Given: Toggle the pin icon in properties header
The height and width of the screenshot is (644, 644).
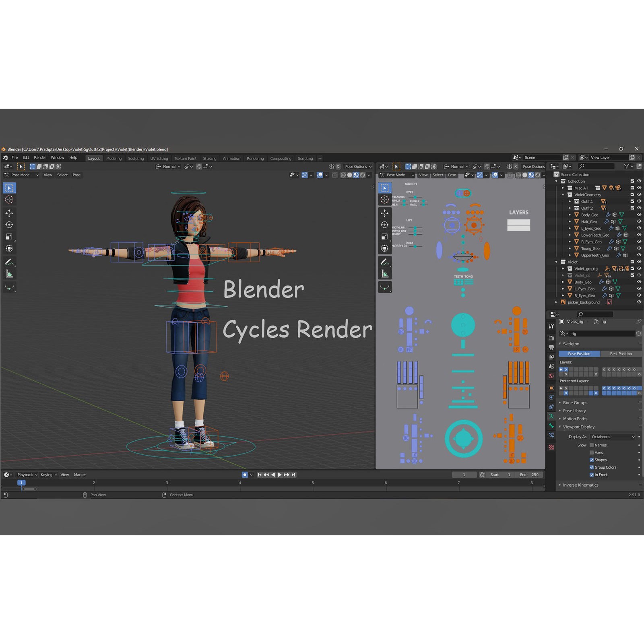Looking at the screenshot, I should (639, 322).
